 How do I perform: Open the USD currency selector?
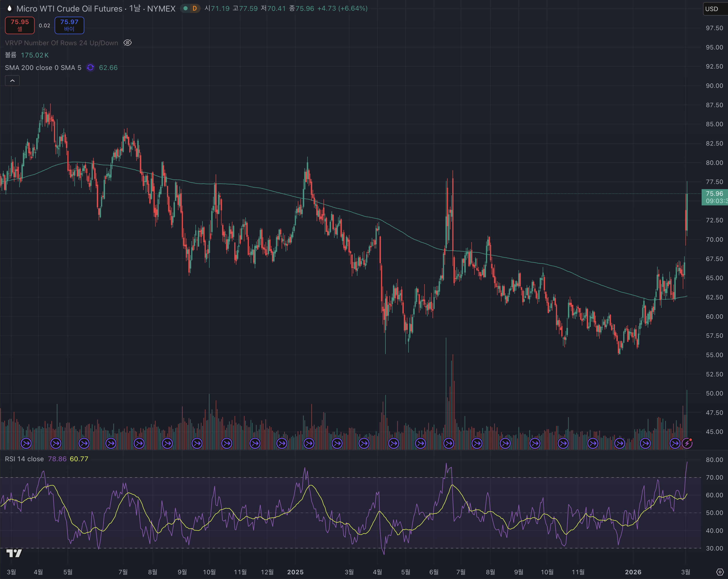712,9
